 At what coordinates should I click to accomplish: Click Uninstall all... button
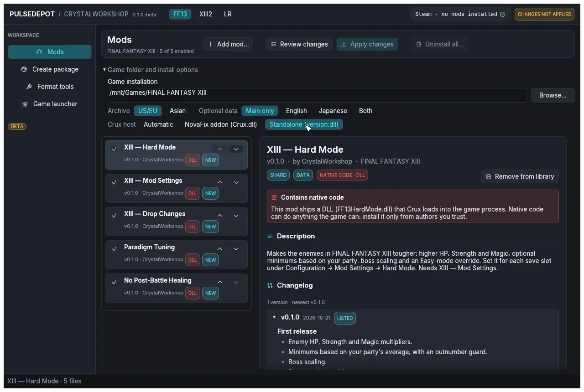coord(440,44)
